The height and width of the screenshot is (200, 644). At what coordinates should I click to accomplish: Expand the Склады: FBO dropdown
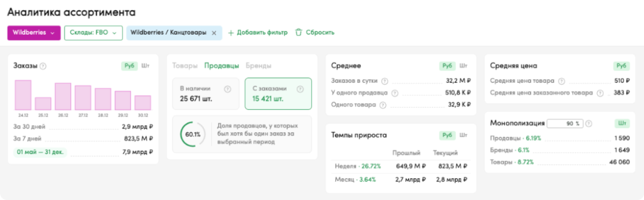pyautogui.click(x=93, y=33)
